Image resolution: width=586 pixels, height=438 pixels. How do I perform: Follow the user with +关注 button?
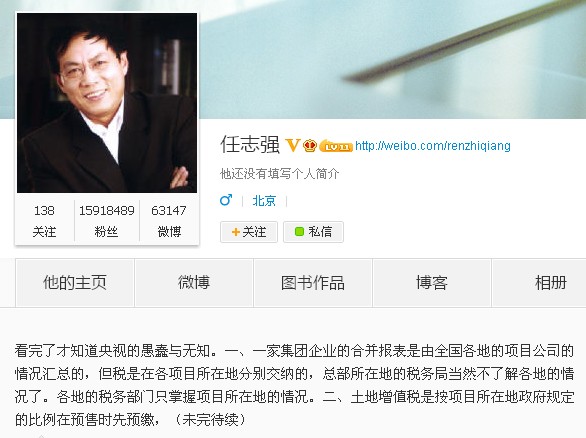tap(249, 232)
